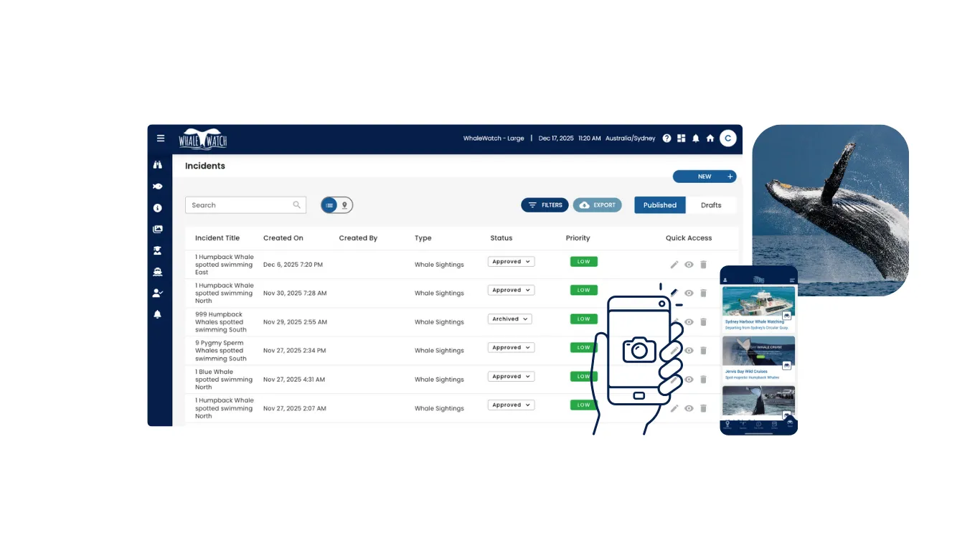Viewport: 980px width, 551px height.
Task: Open the FILTERS button
Action: [x=545, y=205]
